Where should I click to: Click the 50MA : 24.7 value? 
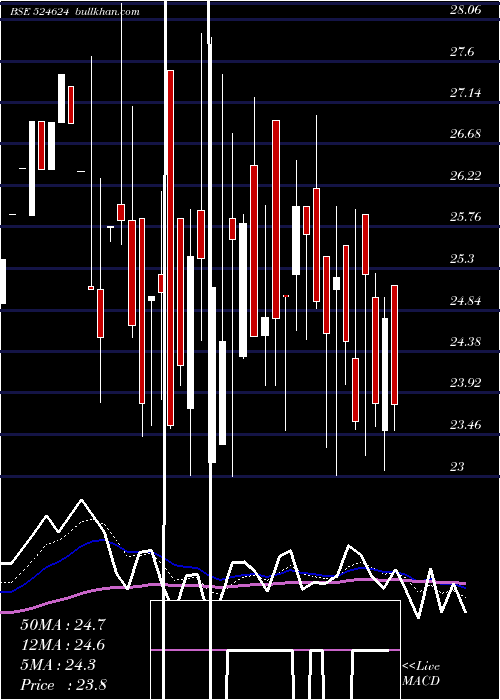(63, 625)
